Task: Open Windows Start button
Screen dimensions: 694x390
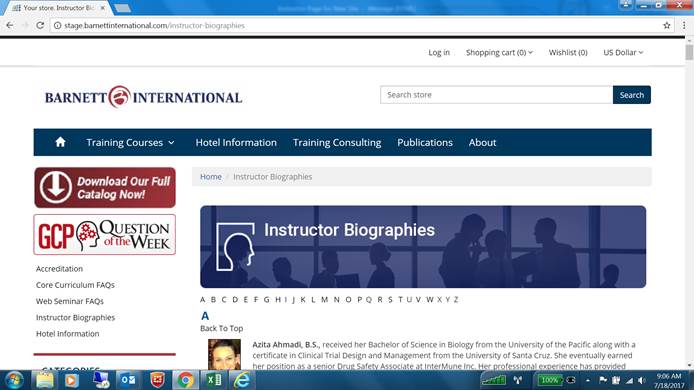Action: tap(14, 380)
